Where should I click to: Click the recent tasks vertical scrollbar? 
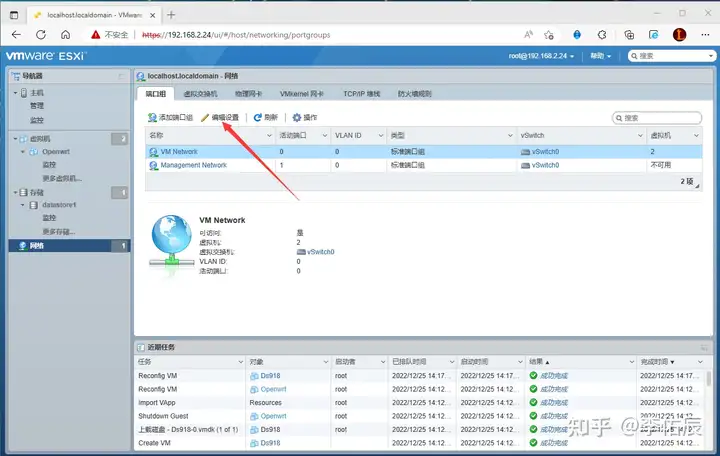point(709,378)
